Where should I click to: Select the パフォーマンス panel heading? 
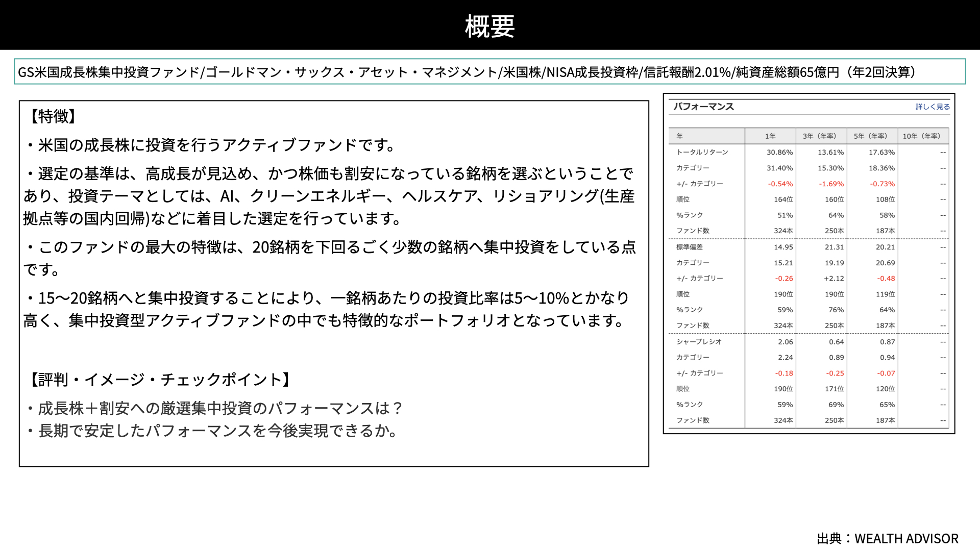click(x=703, y=107)
